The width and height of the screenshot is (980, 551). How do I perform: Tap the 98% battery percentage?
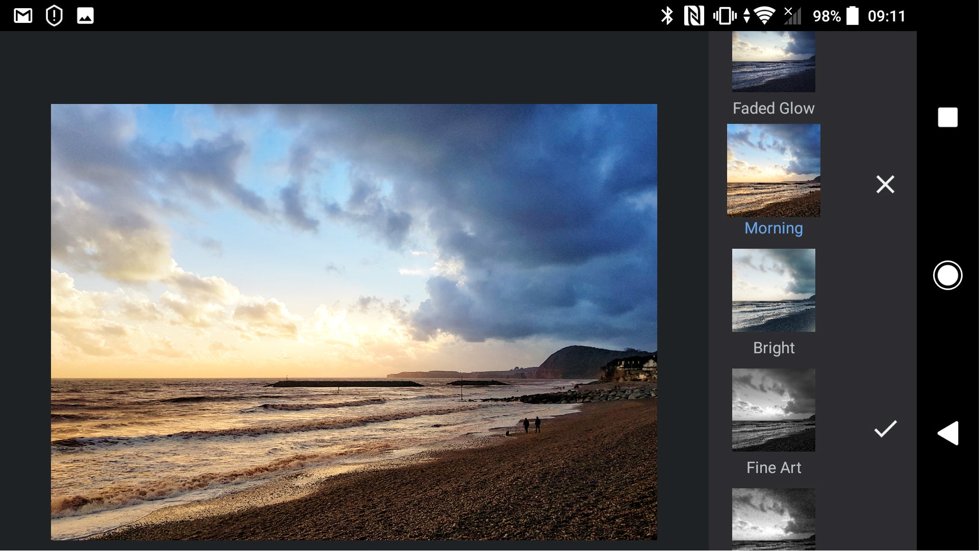click(x=827, y=16)
